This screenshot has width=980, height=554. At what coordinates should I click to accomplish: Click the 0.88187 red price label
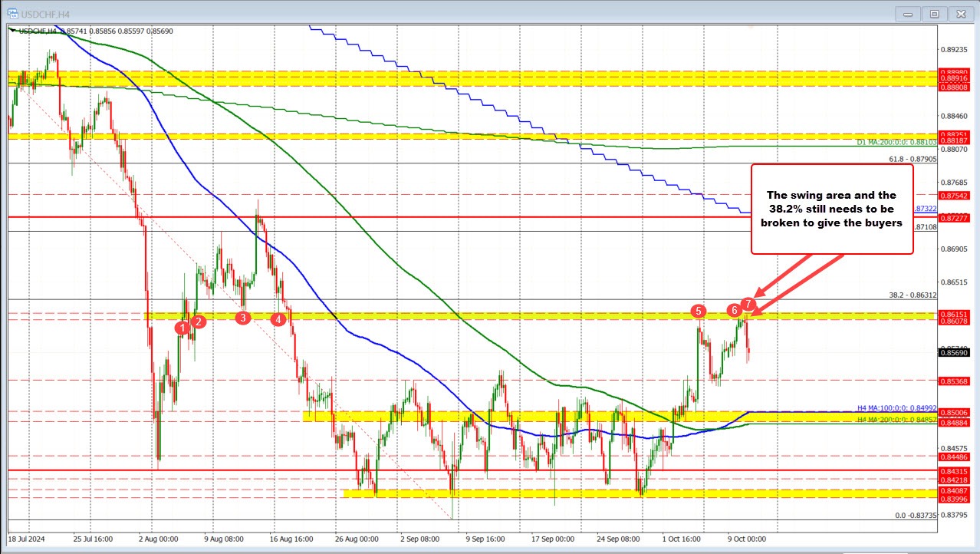(x=955, y=140)
